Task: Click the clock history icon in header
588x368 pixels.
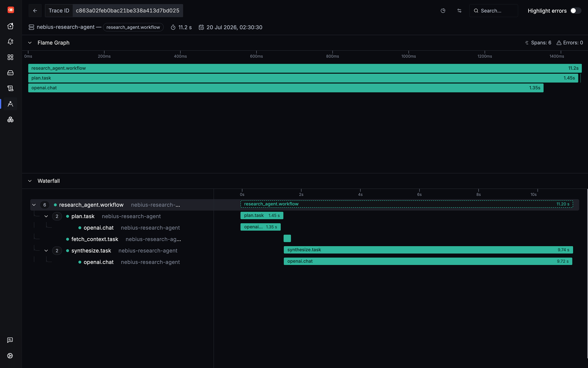Action: tap(443, 11)
